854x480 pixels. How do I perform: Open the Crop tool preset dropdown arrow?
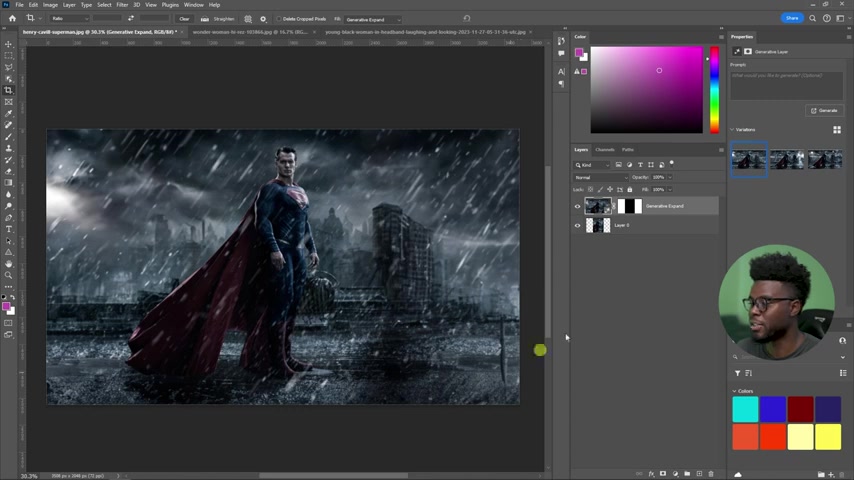(40, 19)
